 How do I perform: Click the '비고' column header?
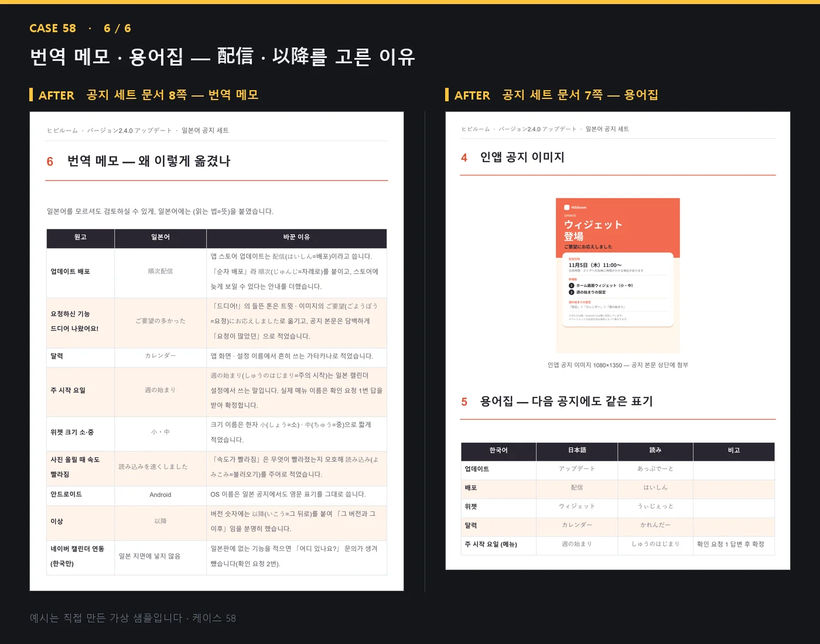point(734,450)
